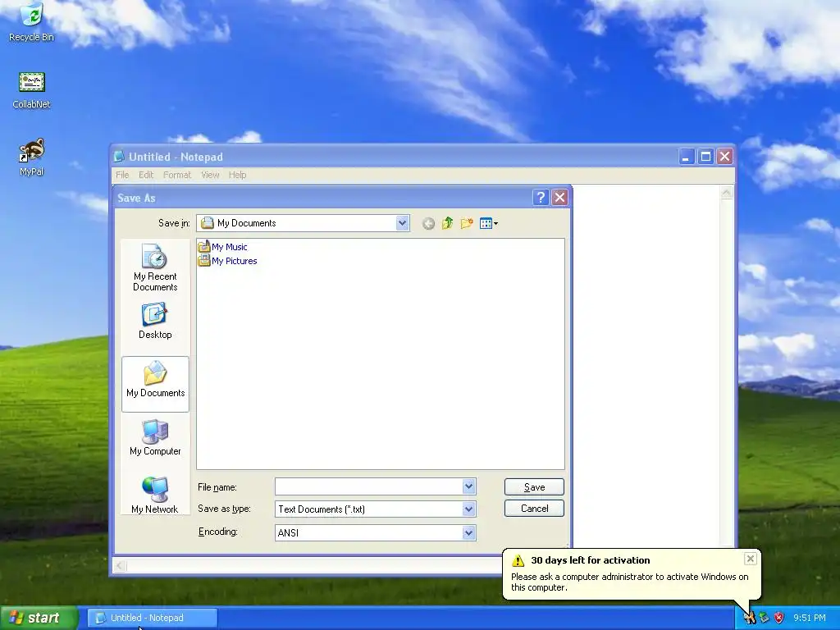Select the MyPal desktop shortcut
The width and height of the screenshot is (840, 630).
tap(32, 157)
